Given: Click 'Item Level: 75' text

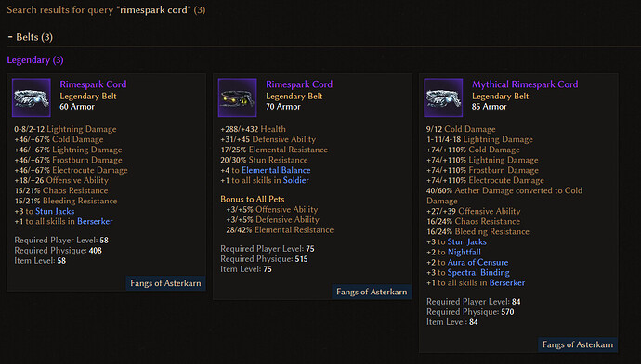Looking at the screenshot, I should pos(246,269).
